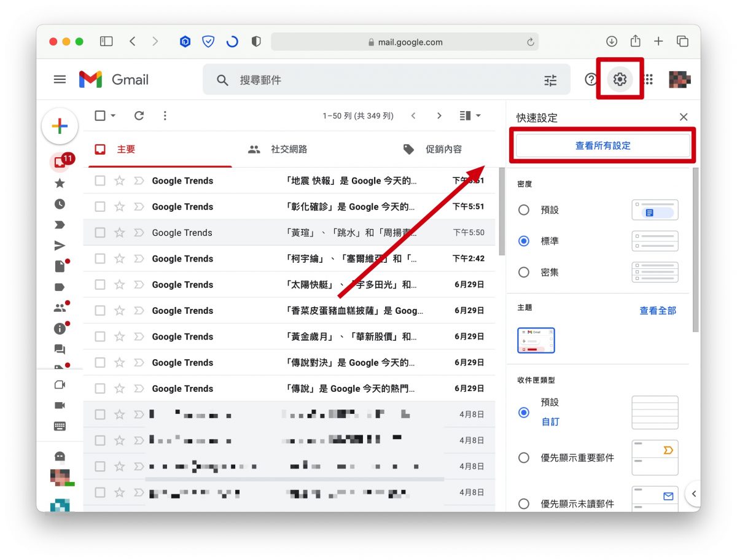Open Inbox with 11 unread badge
Screen dimensions: 737x560
point(60,161)
